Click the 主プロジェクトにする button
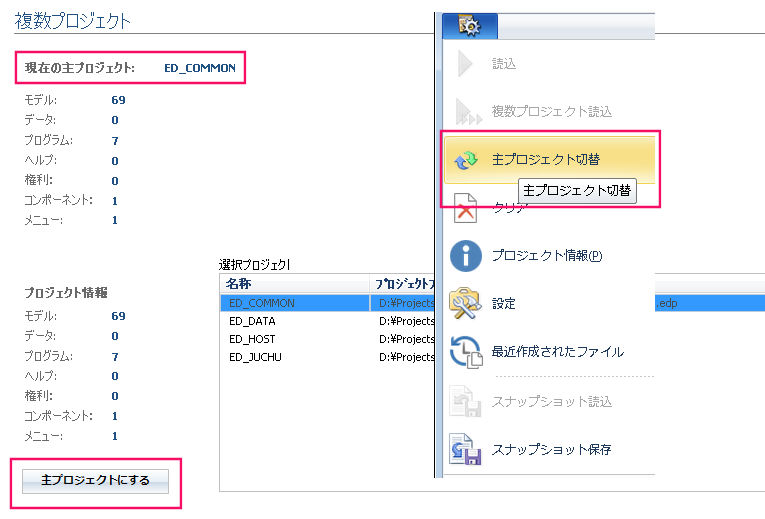The height and width of the screenshot is (519, 765). (96, 481)
